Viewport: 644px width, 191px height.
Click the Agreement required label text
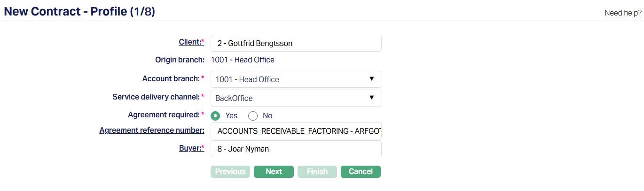coord(164,115)
